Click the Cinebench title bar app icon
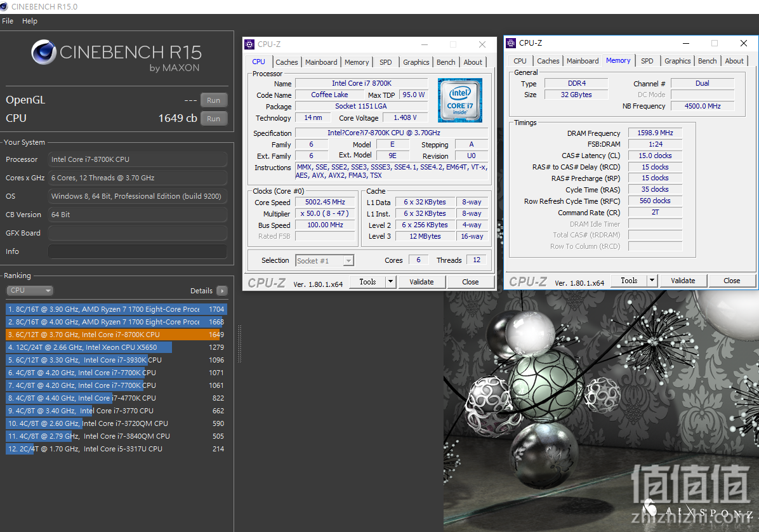The image size is (759, 532). pos(4,6)
